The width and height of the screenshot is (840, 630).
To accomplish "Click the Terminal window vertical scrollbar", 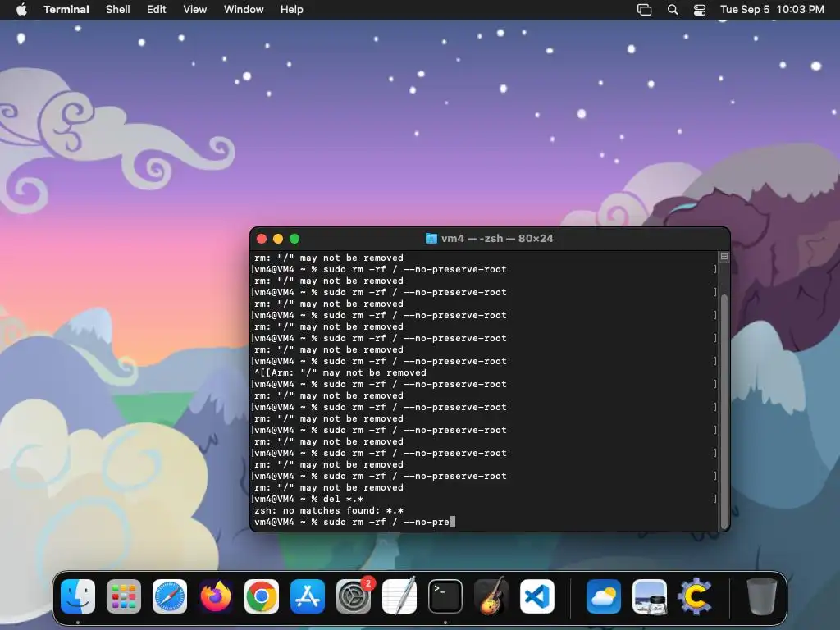I will click(724, 412).
